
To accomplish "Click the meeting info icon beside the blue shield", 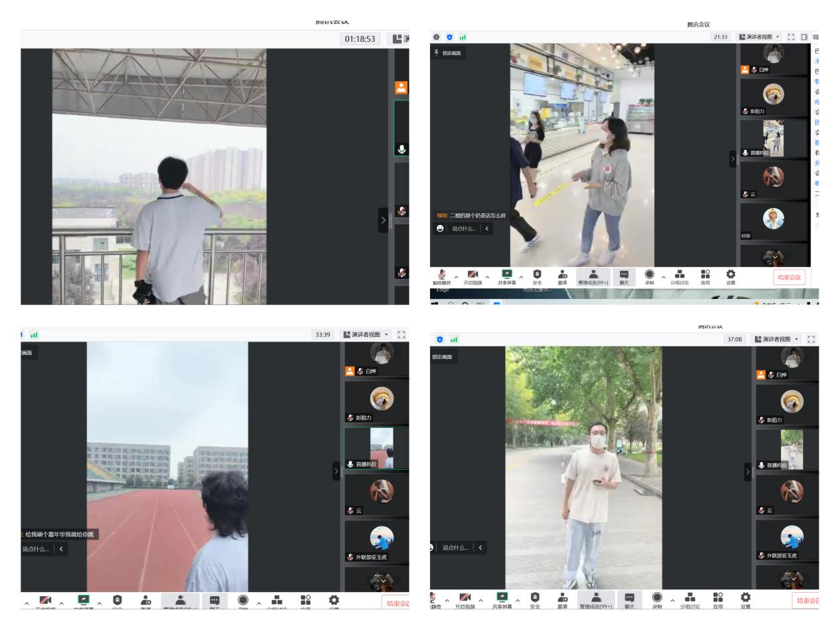I will [x=437, y=37].
